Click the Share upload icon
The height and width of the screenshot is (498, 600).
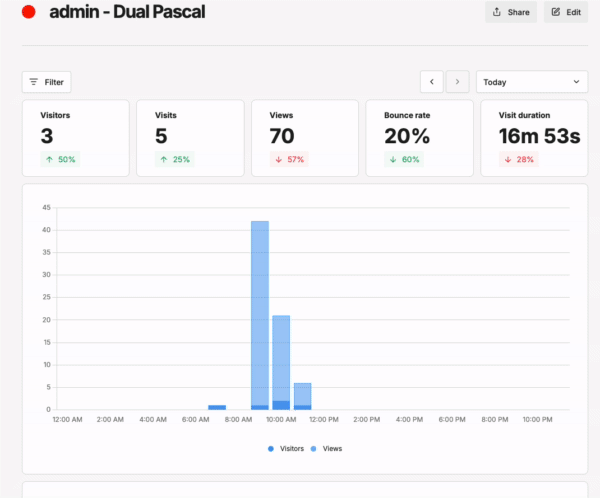(497, 12)
